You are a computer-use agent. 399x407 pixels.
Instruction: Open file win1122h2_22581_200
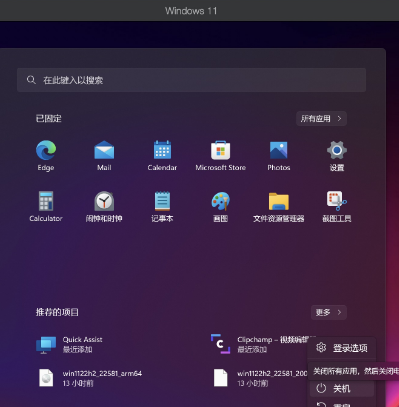(260, 378)
